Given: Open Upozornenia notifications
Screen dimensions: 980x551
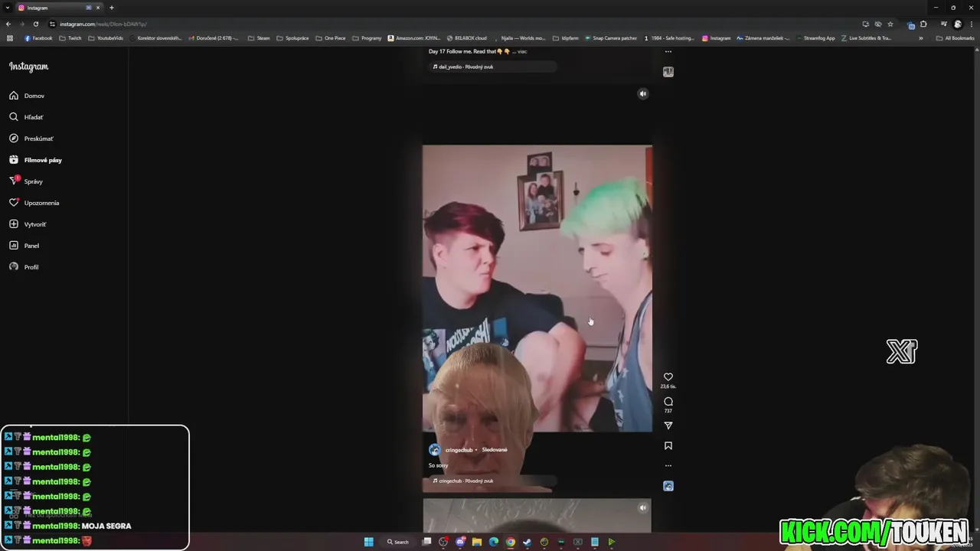Looking at the screenshot, I should (x=34, y=203).
